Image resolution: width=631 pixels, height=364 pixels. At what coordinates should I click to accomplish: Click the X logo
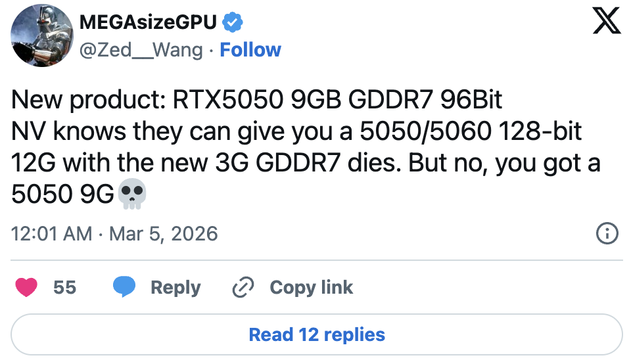point(606,22)
